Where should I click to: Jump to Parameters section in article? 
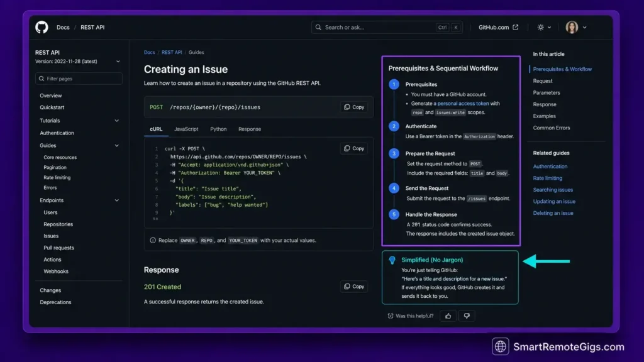pos(547,93)
